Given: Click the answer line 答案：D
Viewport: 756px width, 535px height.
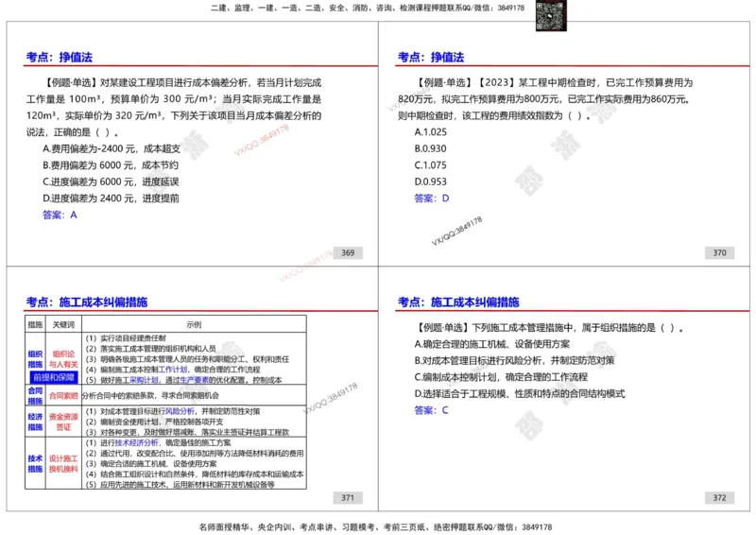Looking at the screenshot, I should 432,198.
